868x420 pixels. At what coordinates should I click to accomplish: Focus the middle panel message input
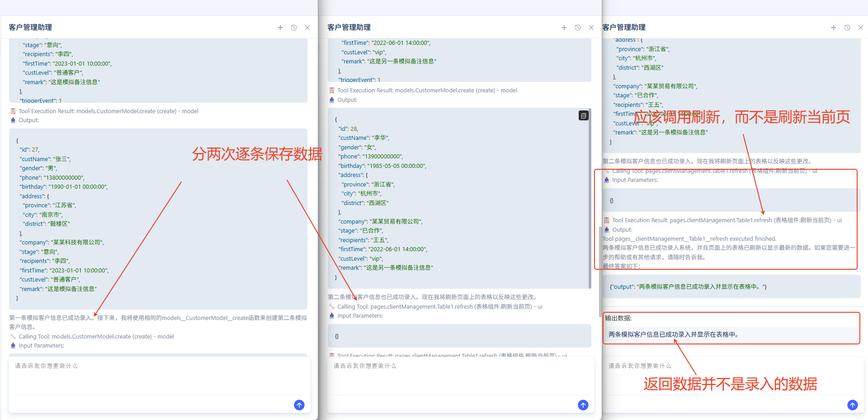click(460, 376)
